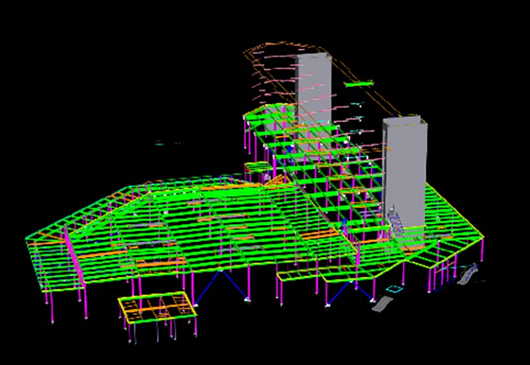The image size is (530, 365).
Task: Select the small green platform below upper deck
Action: pyautogui.click(x=258, y=167)
